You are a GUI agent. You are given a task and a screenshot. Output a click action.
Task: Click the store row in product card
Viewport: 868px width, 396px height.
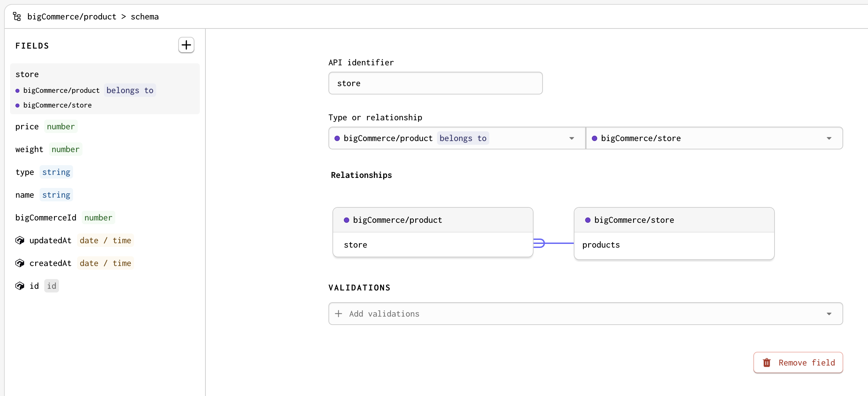pyautogui.click(x=433, y=245)
